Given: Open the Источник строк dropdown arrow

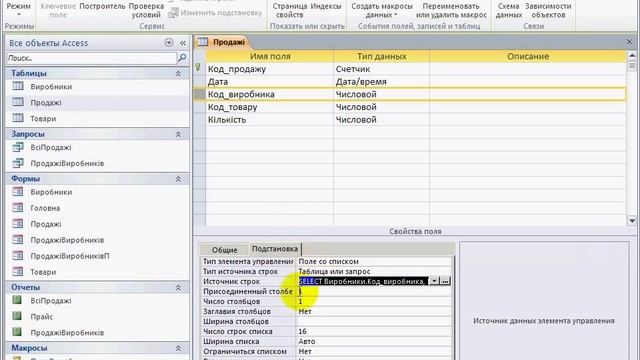Looking at the screenshot, I should pos(434,281).
